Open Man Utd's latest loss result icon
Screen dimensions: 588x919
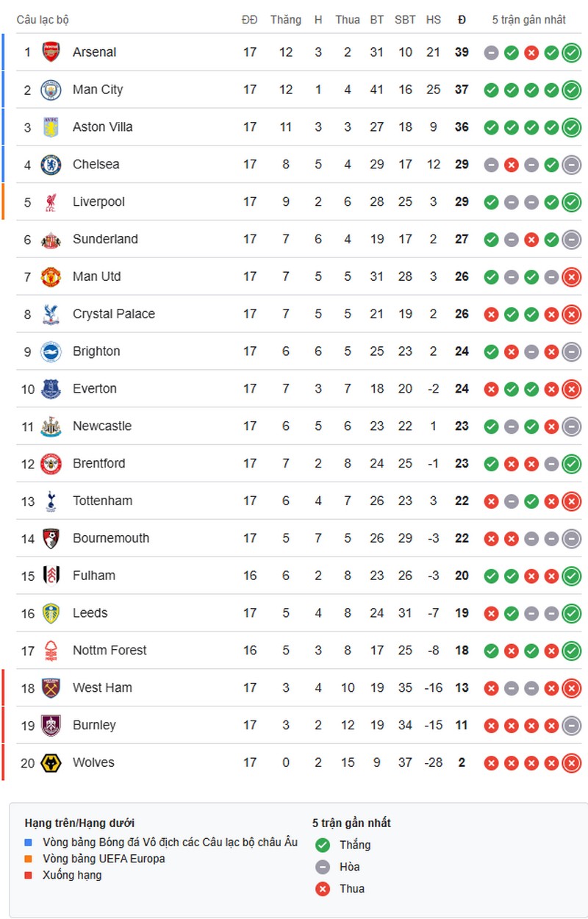571,277
